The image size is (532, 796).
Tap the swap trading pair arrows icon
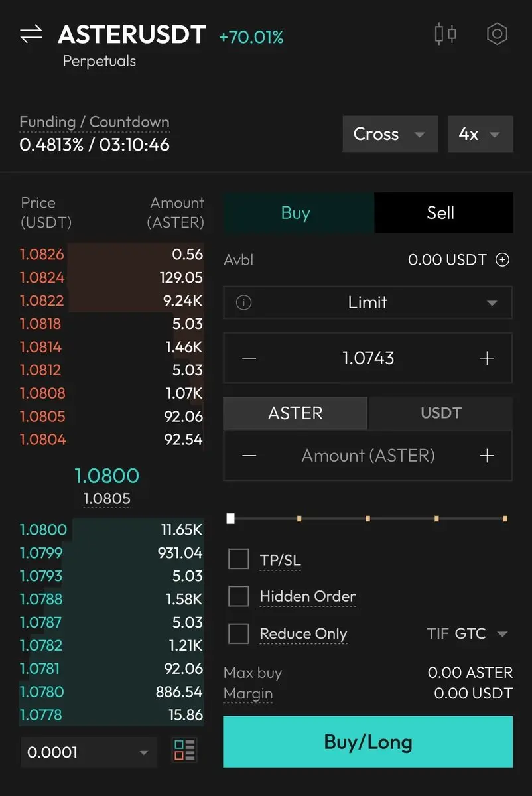[31, 34]
